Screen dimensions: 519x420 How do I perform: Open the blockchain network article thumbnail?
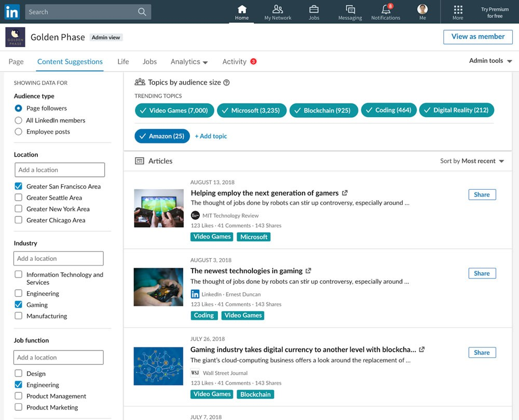158,366
